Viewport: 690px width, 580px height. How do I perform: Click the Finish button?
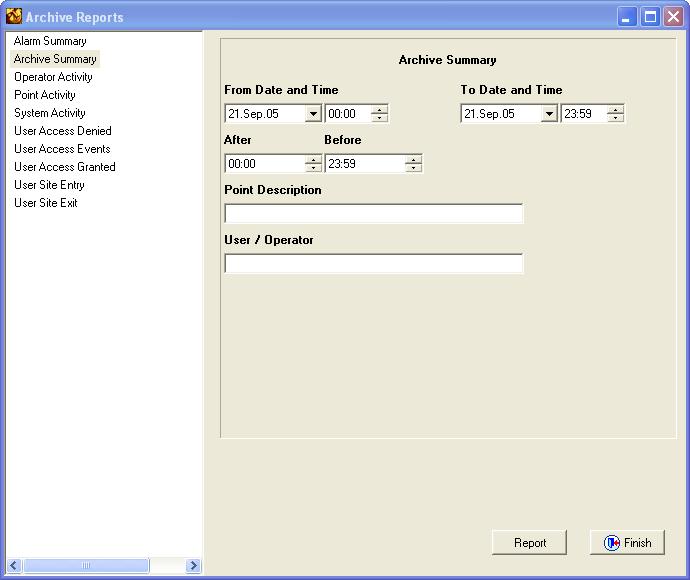tap(627, 543)
